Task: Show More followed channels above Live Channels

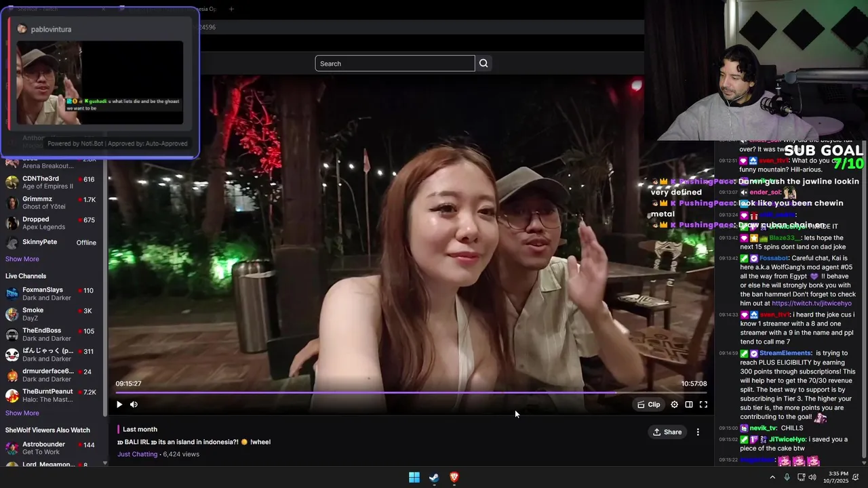Action: tap(22, 259)
